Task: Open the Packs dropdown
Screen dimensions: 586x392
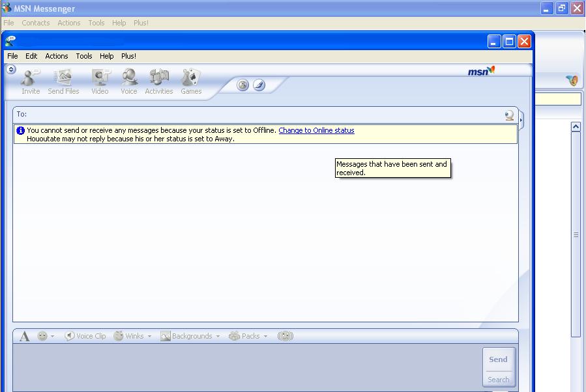Action: point(248,336)
